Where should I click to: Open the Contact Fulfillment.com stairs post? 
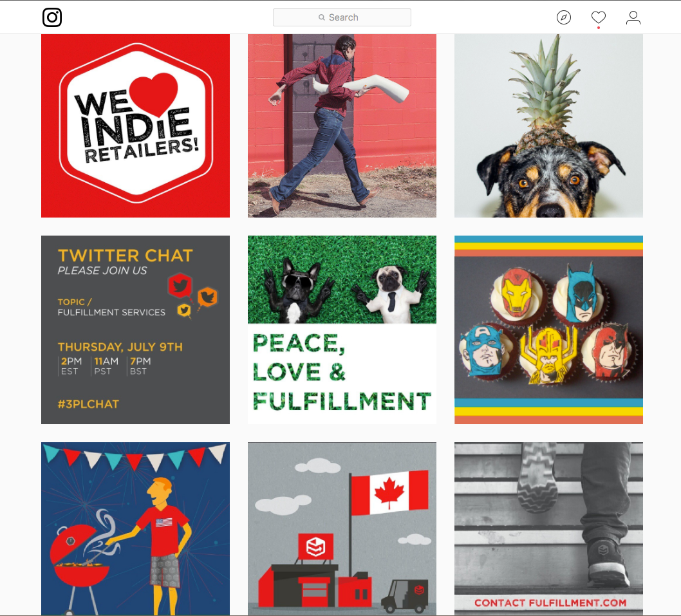coord(548,528)
